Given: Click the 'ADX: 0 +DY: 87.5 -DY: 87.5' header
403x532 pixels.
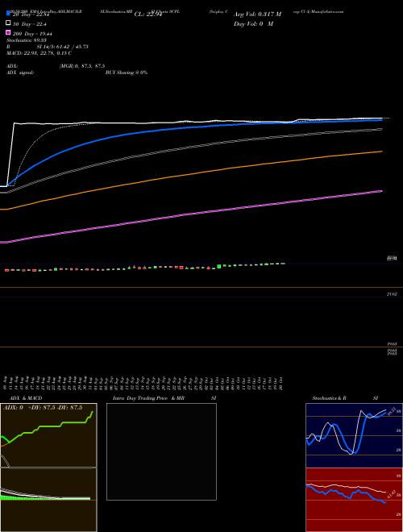Looking at the screenshot, I should (x=43, y=408).
